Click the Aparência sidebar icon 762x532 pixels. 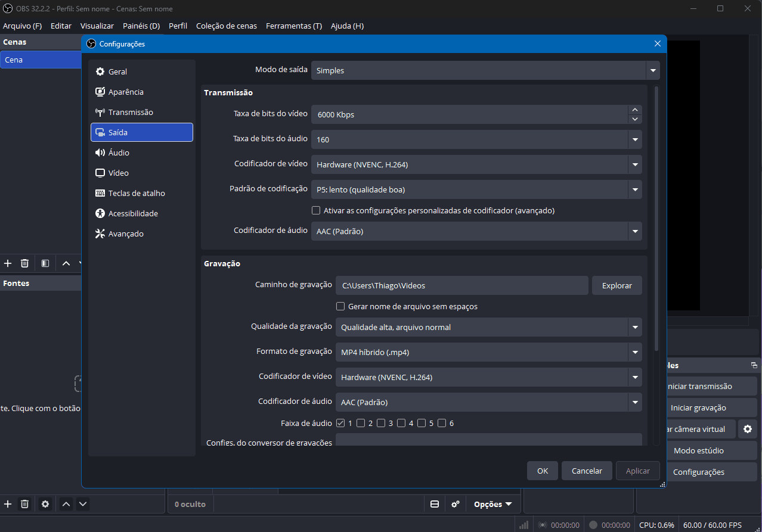coord(100,92)
